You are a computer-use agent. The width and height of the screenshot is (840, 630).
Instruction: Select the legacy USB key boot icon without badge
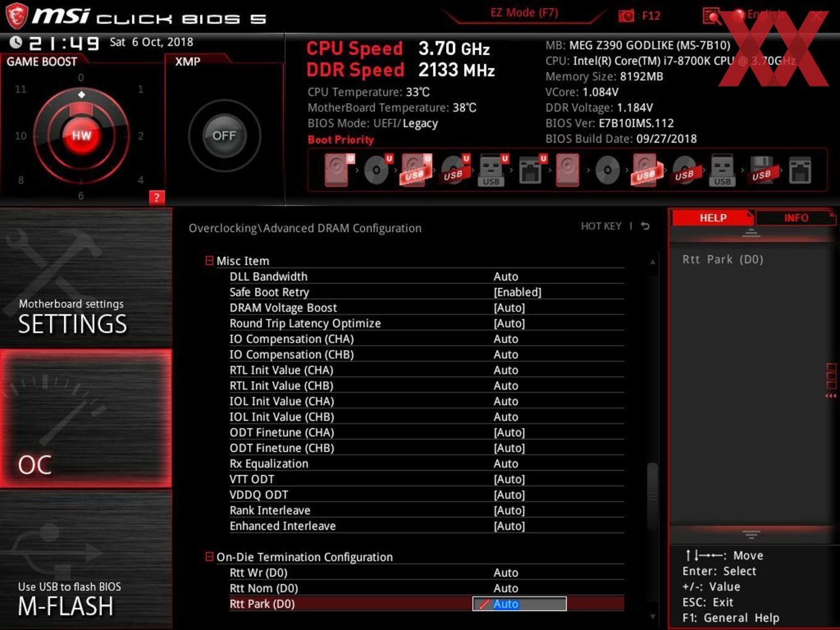click(x=722, y=170)
